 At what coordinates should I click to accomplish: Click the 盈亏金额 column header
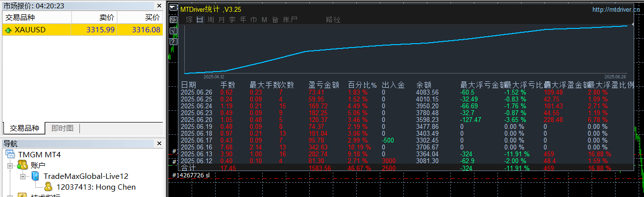(x=324, y=85)
